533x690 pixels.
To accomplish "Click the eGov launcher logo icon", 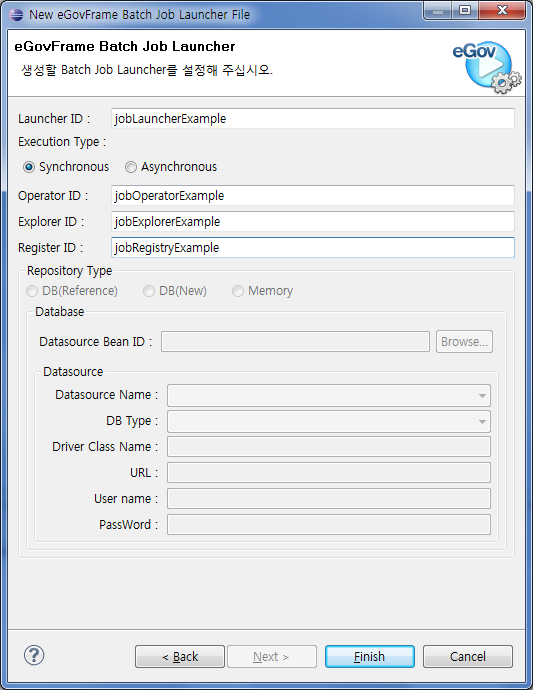I will click(x=487, y=66).
